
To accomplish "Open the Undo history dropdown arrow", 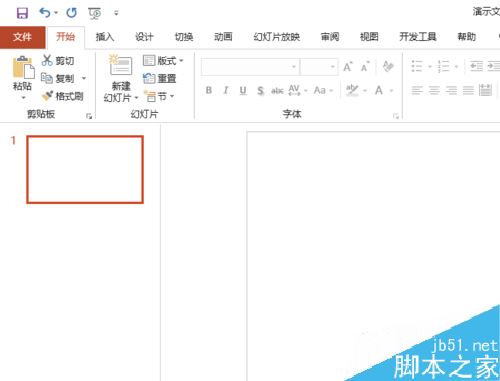I will click(x=56, y=13).
